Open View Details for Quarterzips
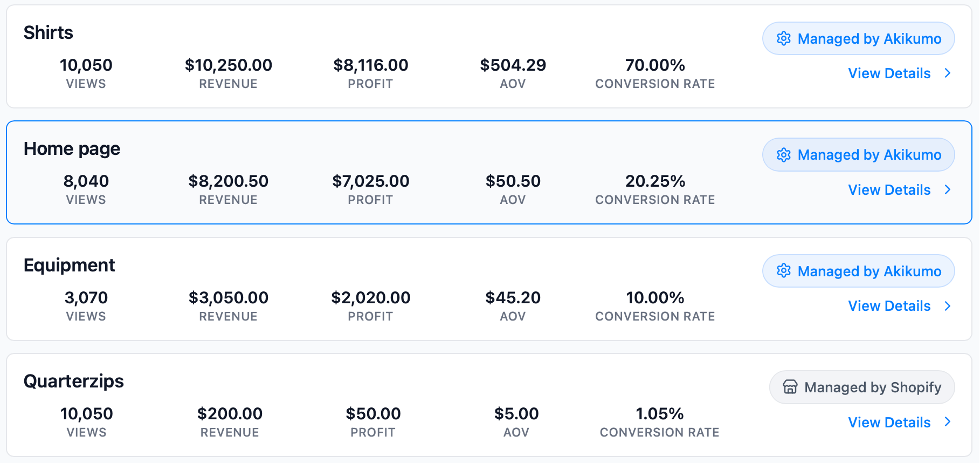 point(889,423)
